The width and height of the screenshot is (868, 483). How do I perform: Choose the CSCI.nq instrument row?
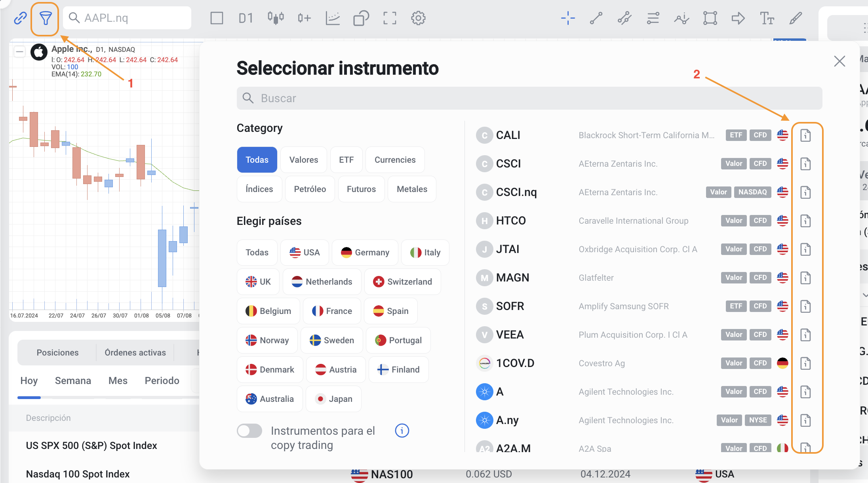point(516,192)
